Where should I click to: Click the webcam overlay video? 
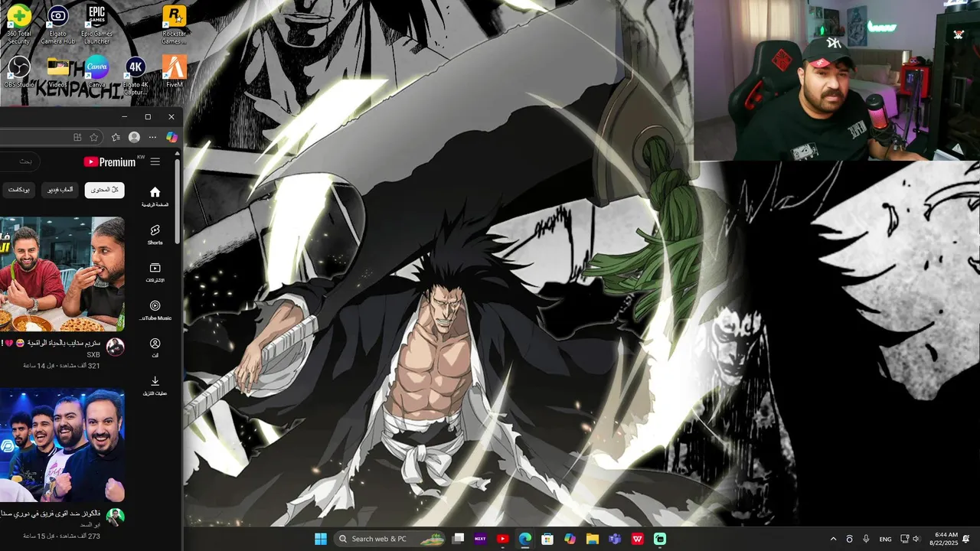(x=837, y=80)
